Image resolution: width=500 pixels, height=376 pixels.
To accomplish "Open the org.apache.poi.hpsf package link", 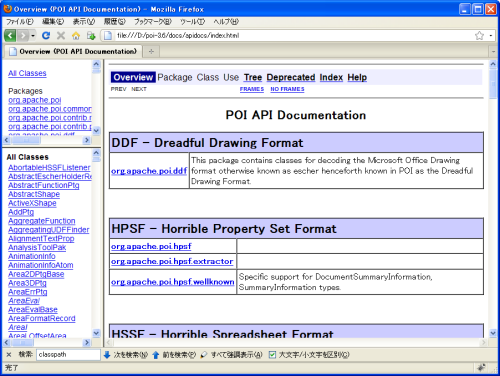I will pyautogui.click(x=151, y=246).
